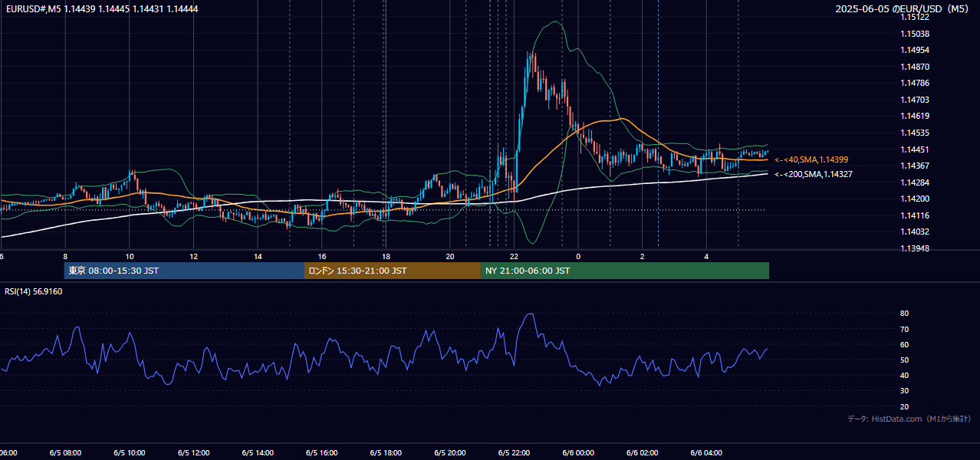Click the RSI(14) 56.9160 indicator label
This screenshot has width=980, height=460.
34,291
